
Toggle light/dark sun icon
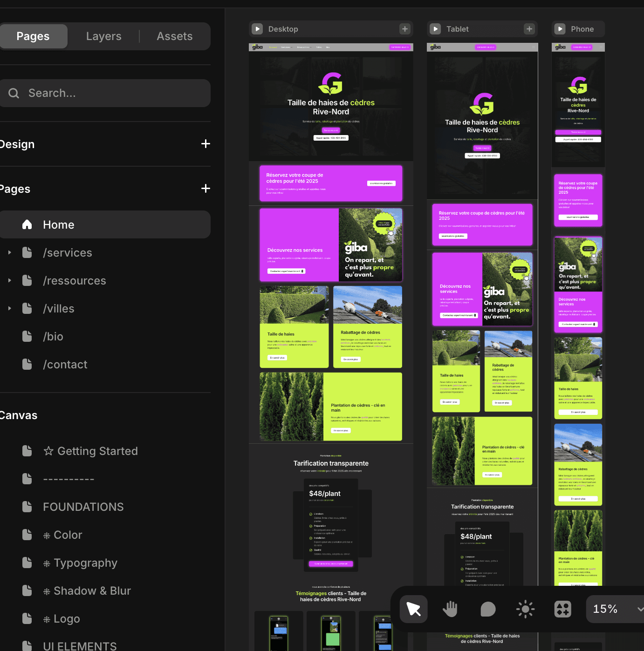click(525, 609)
